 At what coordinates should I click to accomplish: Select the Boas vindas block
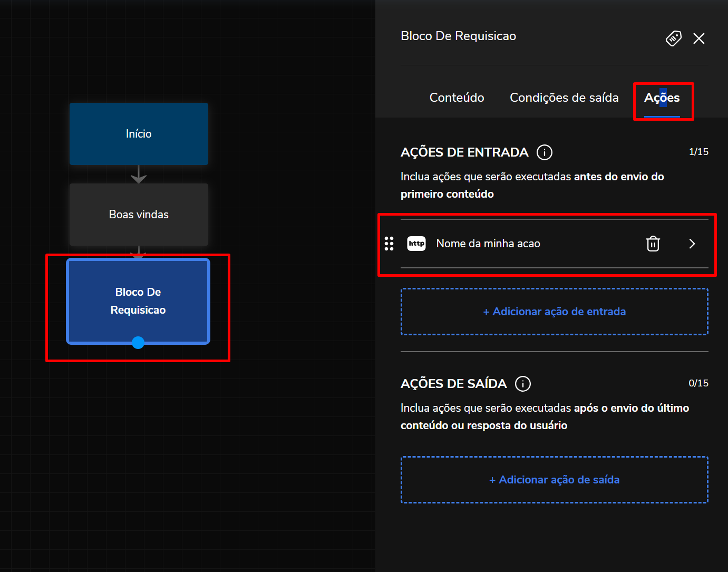[139, 215]
